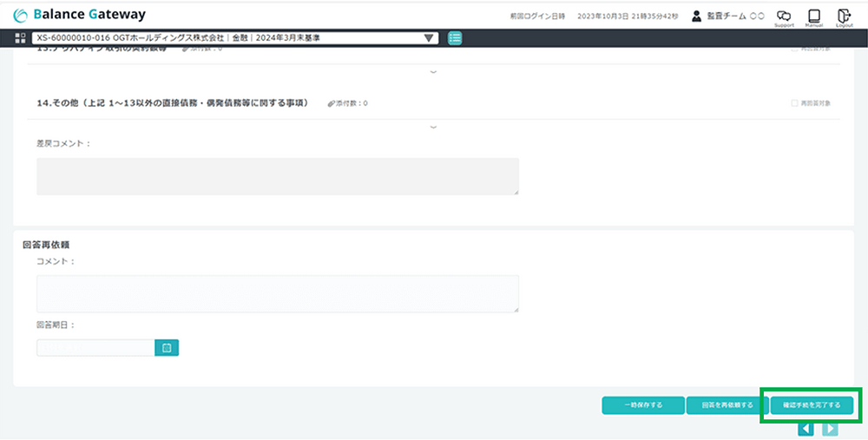Click the 一時保存する button
868x440 pixels.
[642, 404]
